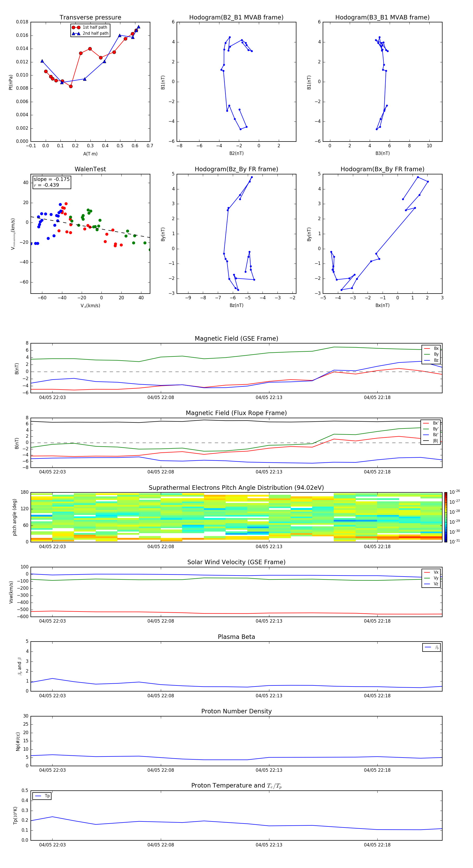Click the 'Magnetic Field (GSE Frame)' title

tap(236, 338)
